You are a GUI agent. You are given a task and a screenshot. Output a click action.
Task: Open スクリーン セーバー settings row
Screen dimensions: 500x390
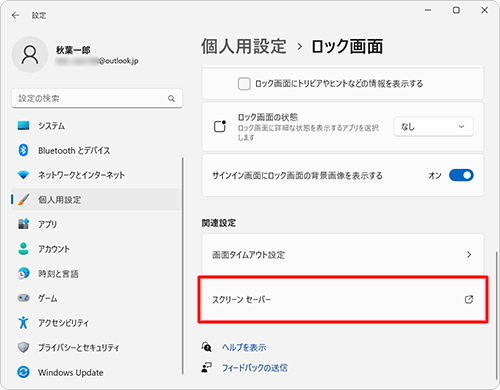pos(343,299)
